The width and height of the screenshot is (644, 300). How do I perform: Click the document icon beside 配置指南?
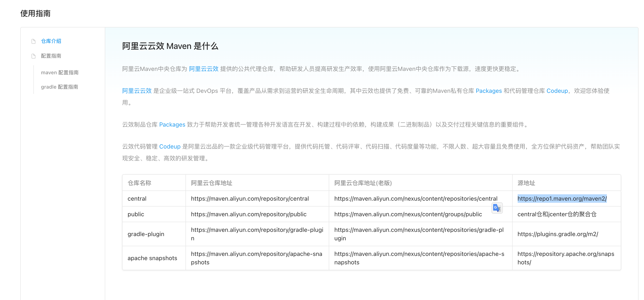pos(34,56)
